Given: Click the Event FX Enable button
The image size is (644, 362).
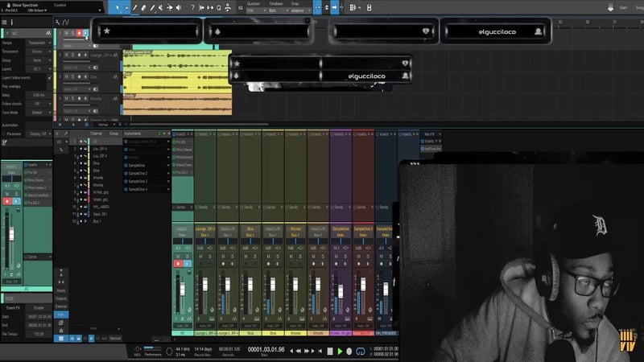Looking at the screenshot, I should (x=39, y=307).
